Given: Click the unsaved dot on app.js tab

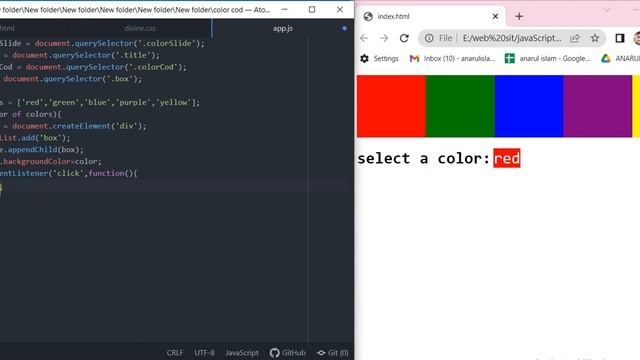Looking at the screenshot, I should (344, 28).
